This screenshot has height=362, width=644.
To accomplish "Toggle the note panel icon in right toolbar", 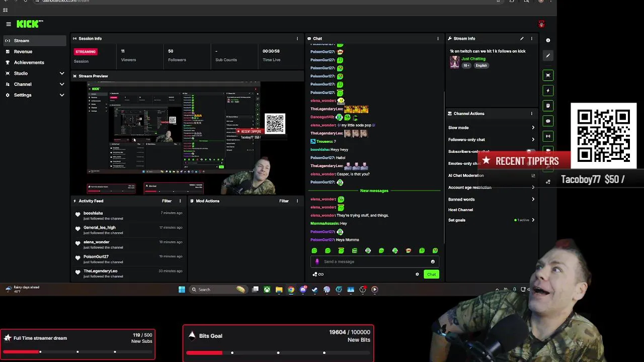I will [x=548, y=106].
